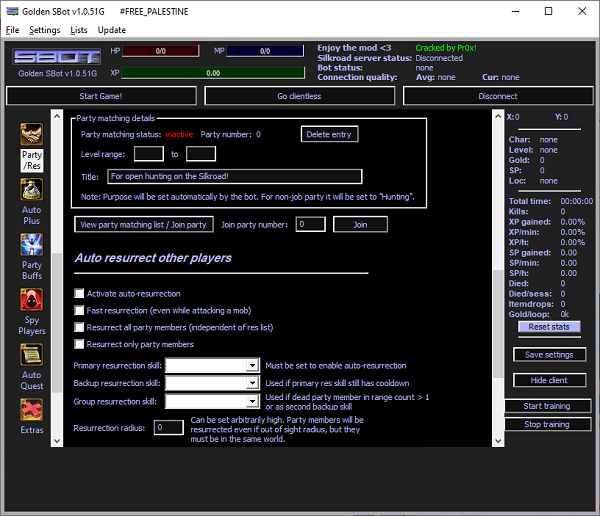Viewport: 600px width, 516px height.
Task: Toggle Fast resurrection checkbox
Action: [x=80, y=311]
